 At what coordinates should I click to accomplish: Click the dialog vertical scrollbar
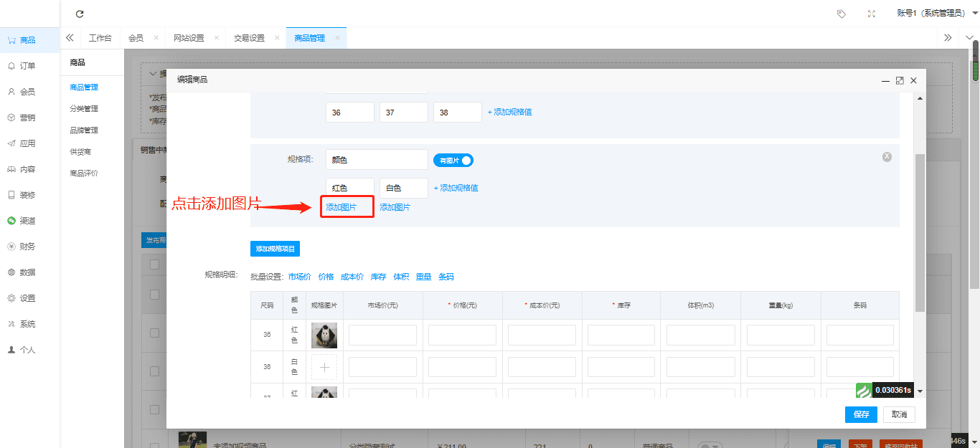point(920,233)
